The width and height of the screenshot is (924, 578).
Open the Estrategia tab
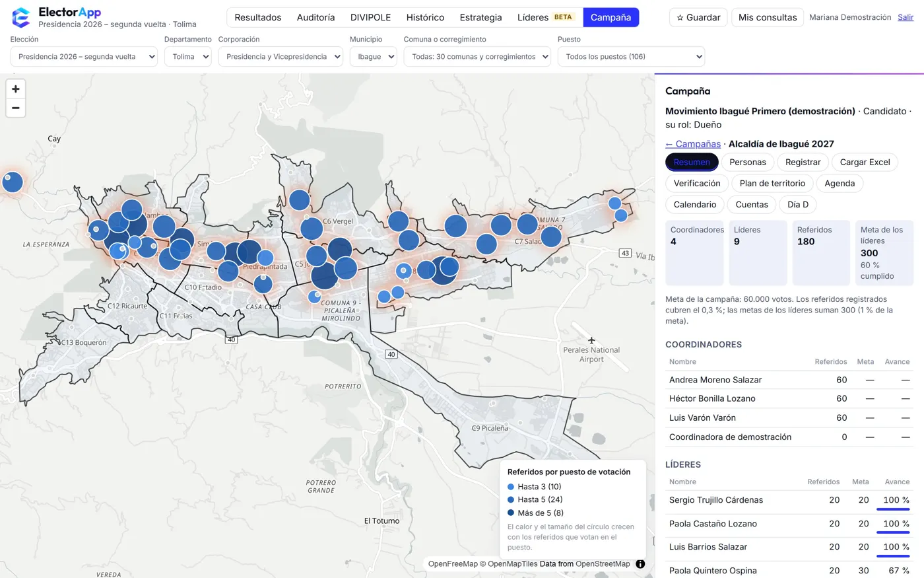(480, 17)
